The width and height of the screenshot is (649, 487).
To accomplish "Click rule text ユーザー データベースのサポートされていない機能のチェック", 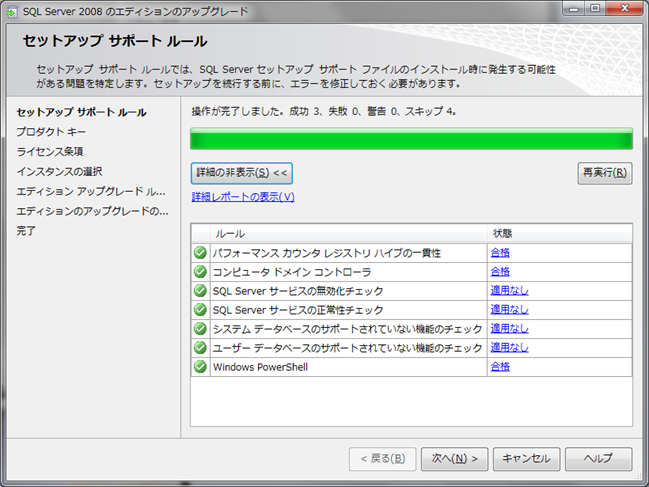I will click(347, 348).
